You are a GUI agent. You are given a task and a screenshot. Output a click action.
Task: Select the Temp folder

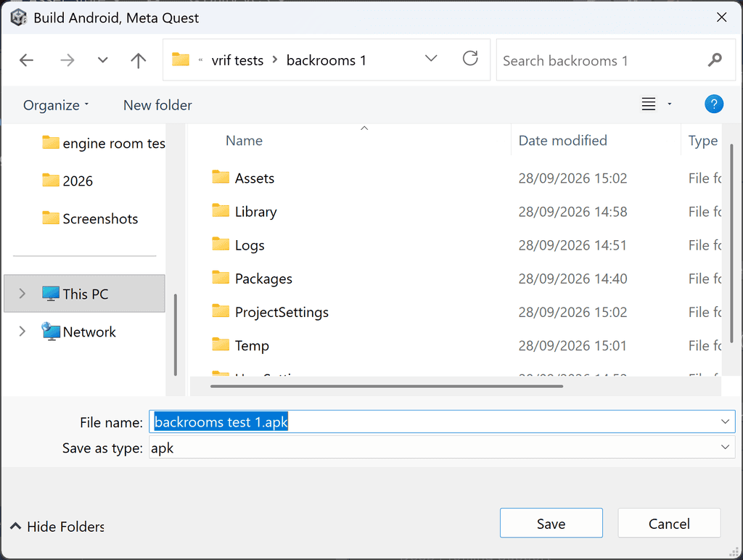click(252, 346)
